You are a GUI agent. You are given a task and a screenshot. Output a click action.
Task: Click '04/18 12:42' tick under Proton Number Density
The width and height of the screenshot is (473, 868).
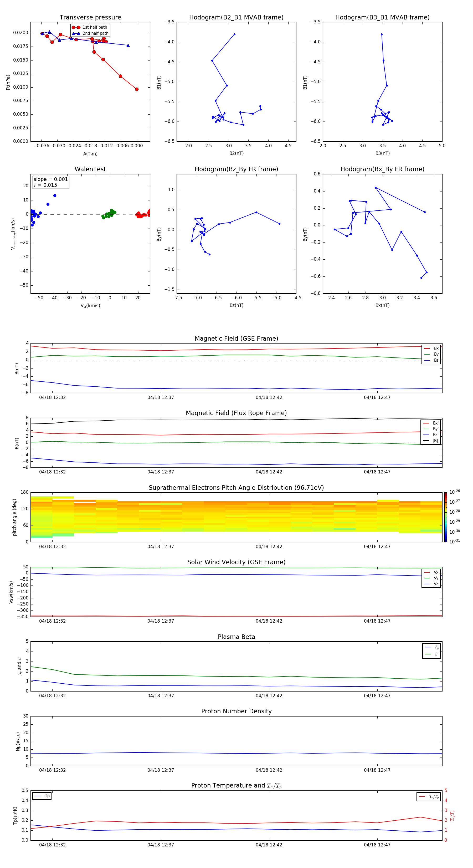coord(269,770)
